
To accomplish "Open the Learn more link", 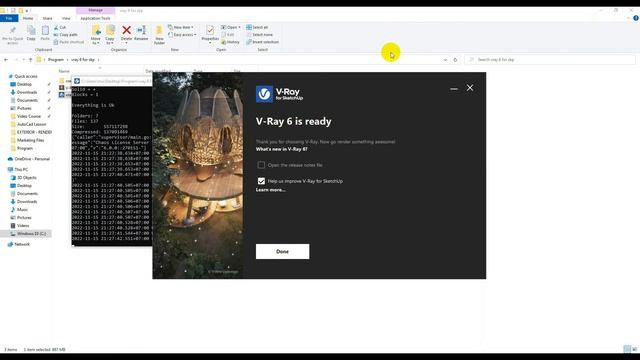I will [270, 190].
